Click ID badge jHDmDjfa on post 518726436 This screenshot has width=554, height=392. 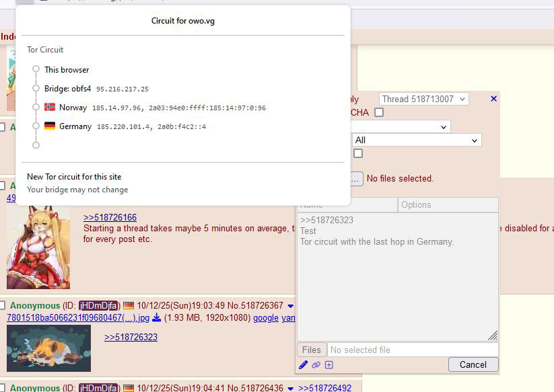(x=98, y=388)
